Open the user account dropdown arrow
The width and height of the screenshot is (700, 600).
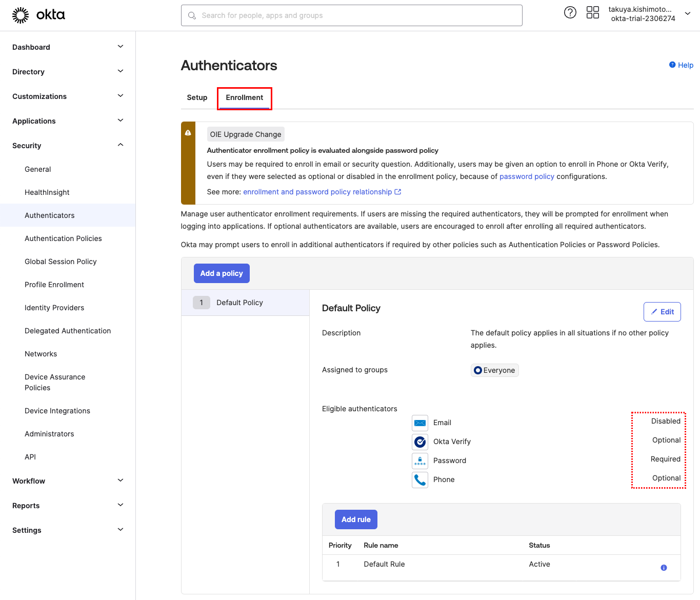tap(687, 14)
